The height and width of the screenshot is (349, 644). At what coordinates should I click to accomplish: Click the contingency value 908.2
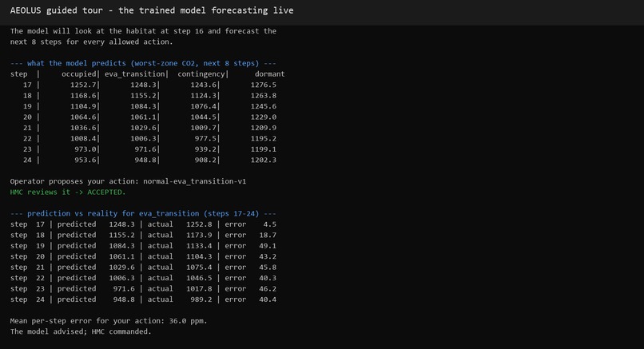click(206, 160)
